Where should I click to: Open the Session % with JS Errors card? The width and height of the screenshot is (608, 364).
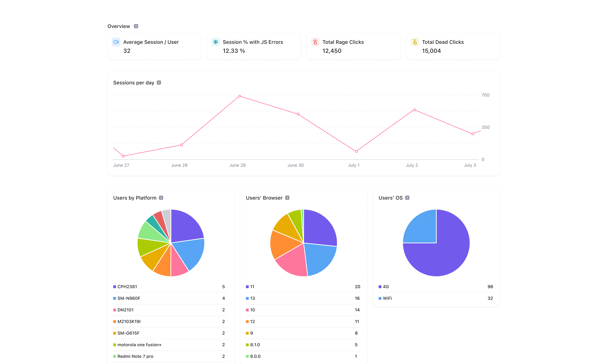[x=254, y=46]
